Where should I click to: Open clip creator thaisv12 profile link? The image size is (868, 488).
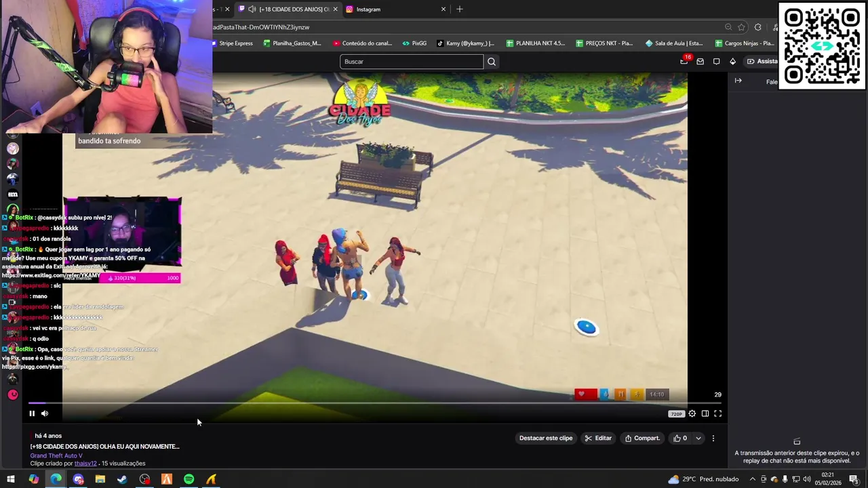click(x=85, y=464)
